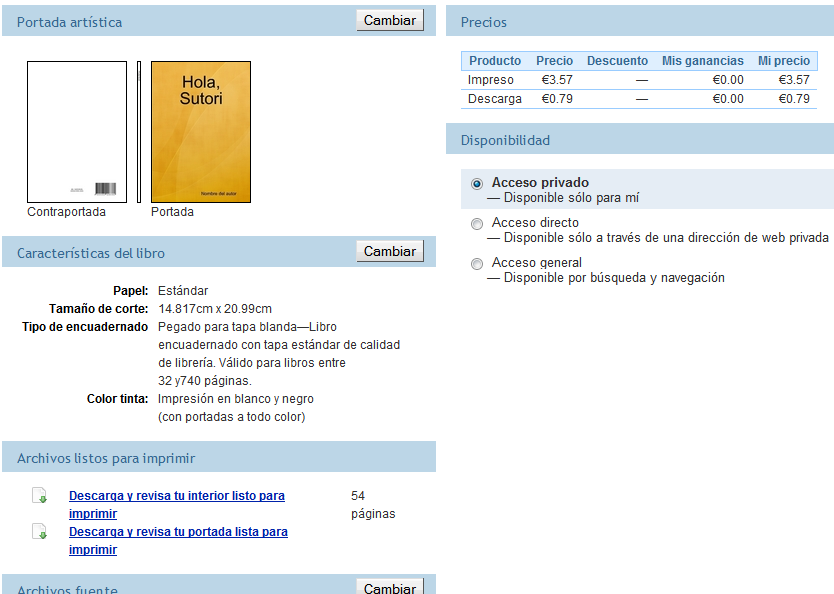The image size is (834, 594).
Task: Click the Producto column header
Action: [x=495, y=61]
